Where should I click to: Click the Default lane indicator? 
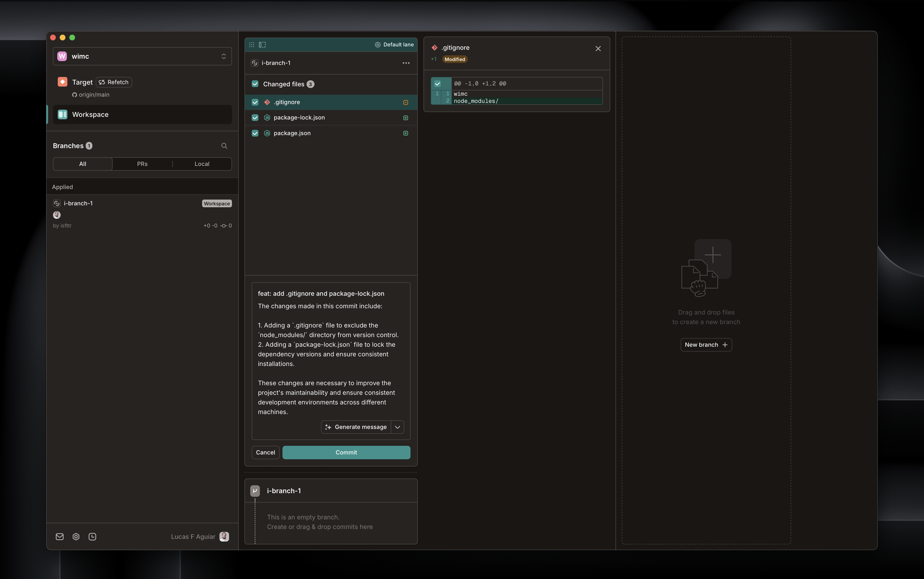[x=394, y=45]
